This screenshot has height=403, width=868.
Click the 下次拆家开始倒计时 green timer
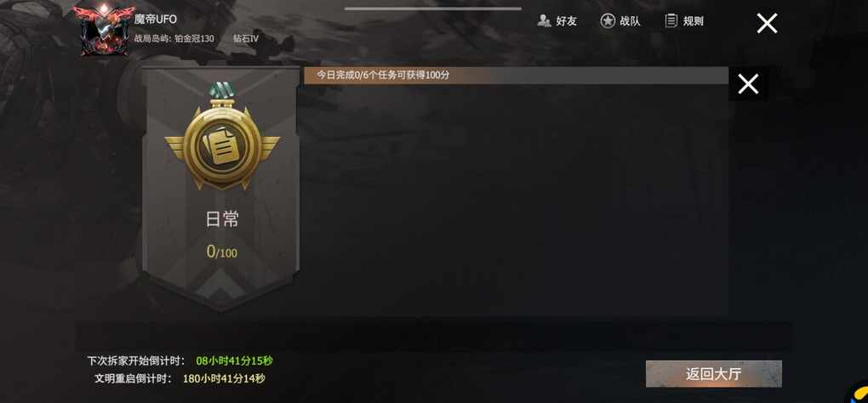tap(235, 361)
